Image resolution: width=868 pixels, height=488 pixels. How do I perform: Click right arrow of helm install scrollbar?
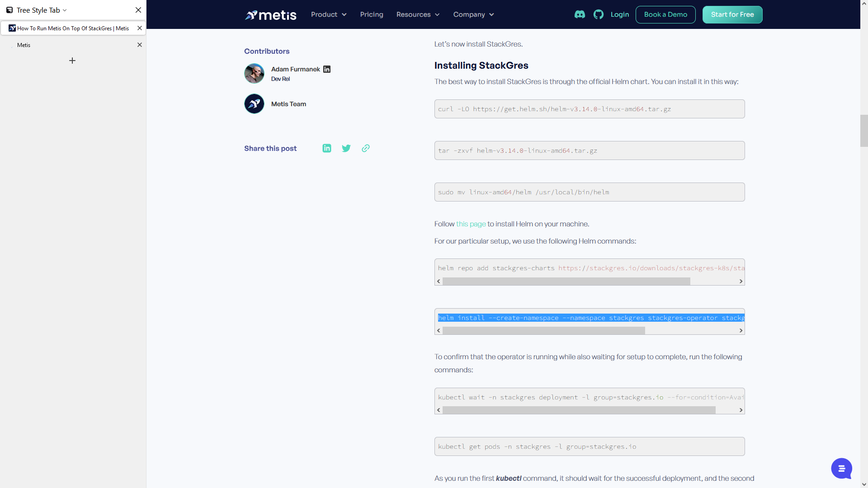tap(741, 330)
